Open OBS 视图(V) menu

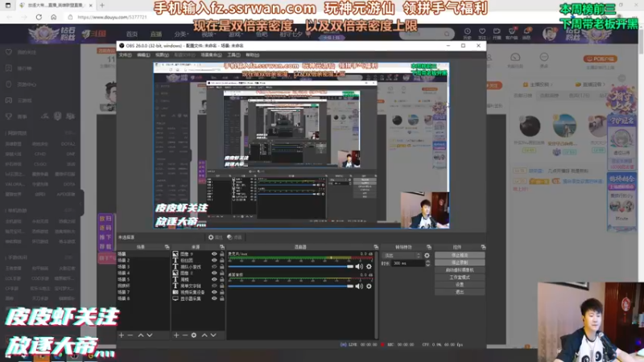coord(162,55)
